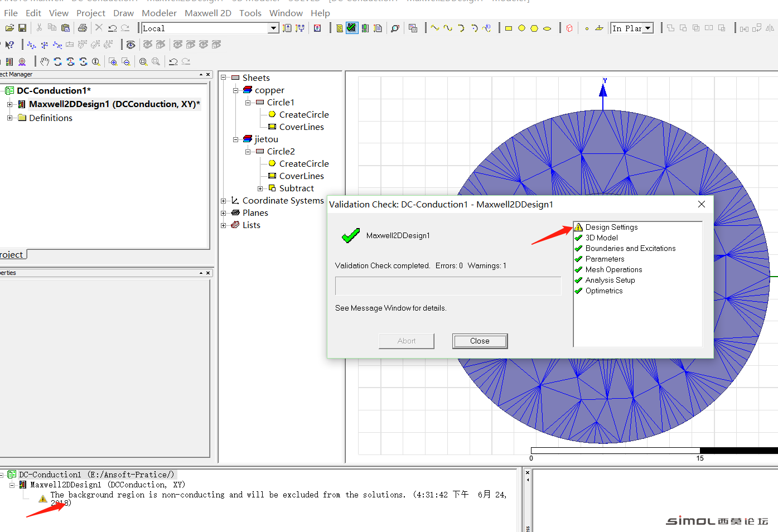The width and height of the screenshot is (778, 532).
Task: Close the Project Manager panel
Action: [x=208, y=74]
